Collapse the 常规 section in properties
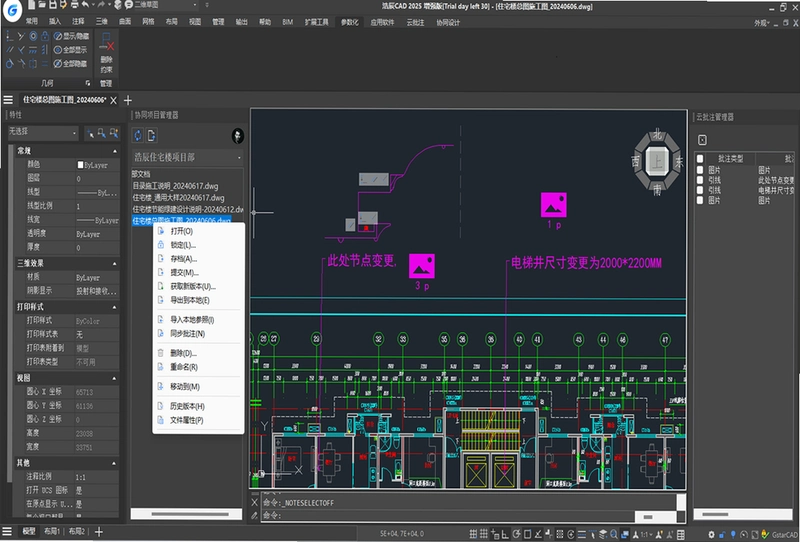 click(x=114, y=152)
